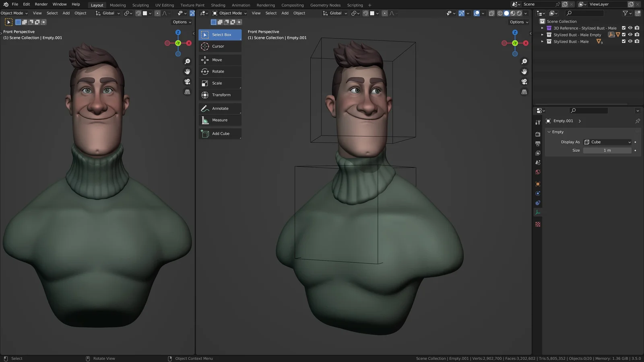The image size is (644, 362).
Task: Switch to the Sculpting workspace tab
Action: [x=140, y=5]
